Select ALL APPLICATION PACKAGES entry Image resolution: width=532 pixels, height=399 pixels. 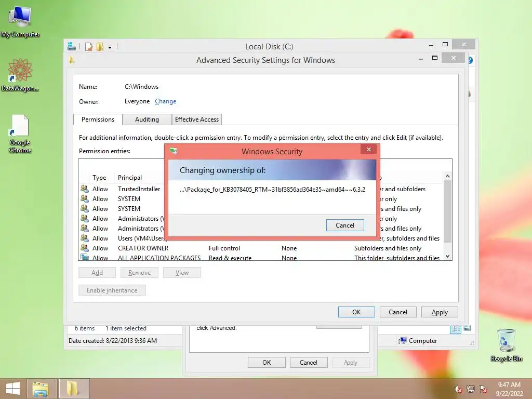coord(261,257)
